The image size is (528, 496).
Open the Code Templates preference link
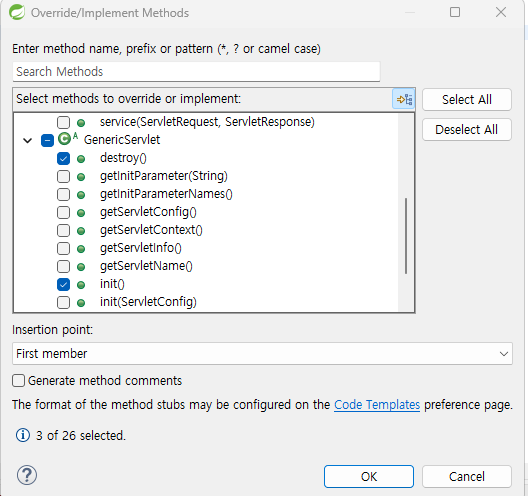point(377,404)
